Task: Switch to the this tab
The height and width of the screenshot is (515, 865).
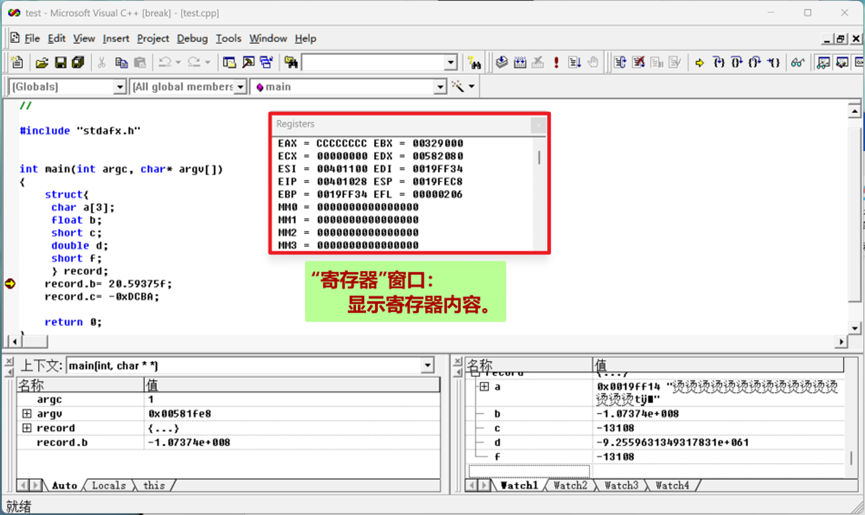Action: pos(154,485)
